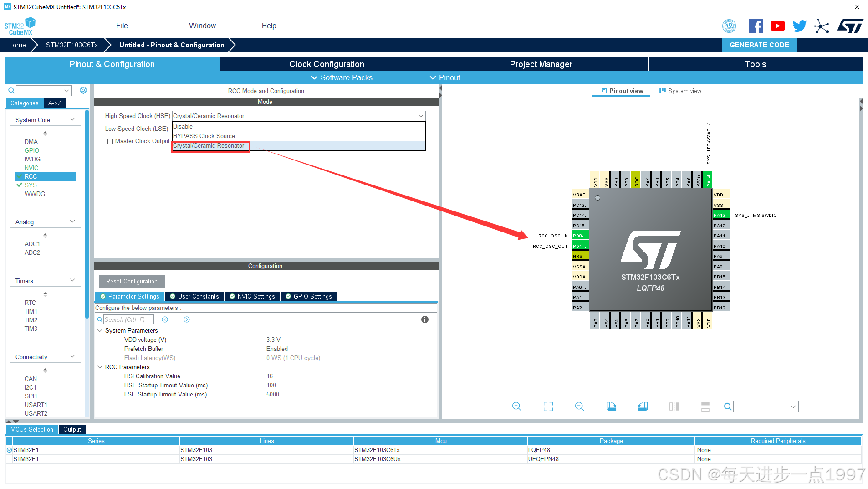Zoom in on the pinout view
The width and height of the screenshot is (868, 489).
click(x=516, y=406)
